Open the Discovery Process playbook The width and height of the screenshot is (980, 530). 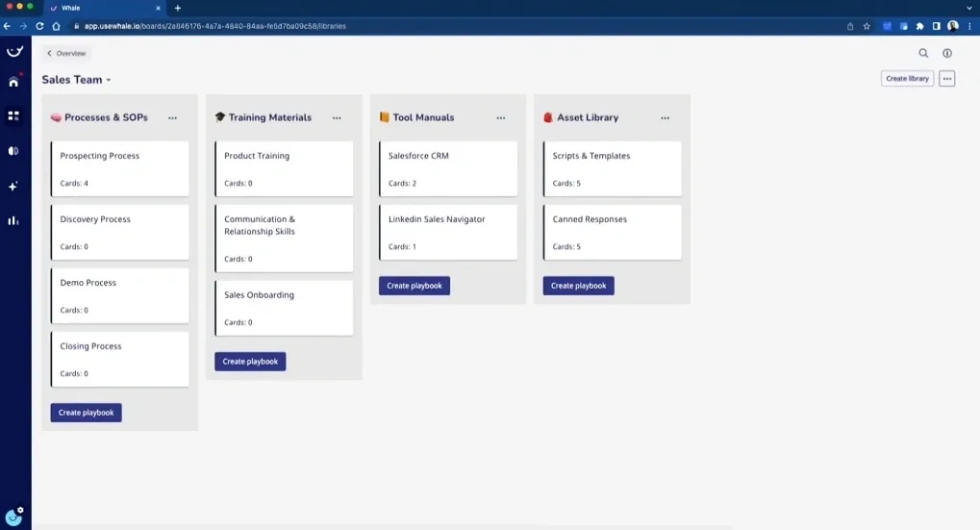pyautogui.click(x=120, y=232)
